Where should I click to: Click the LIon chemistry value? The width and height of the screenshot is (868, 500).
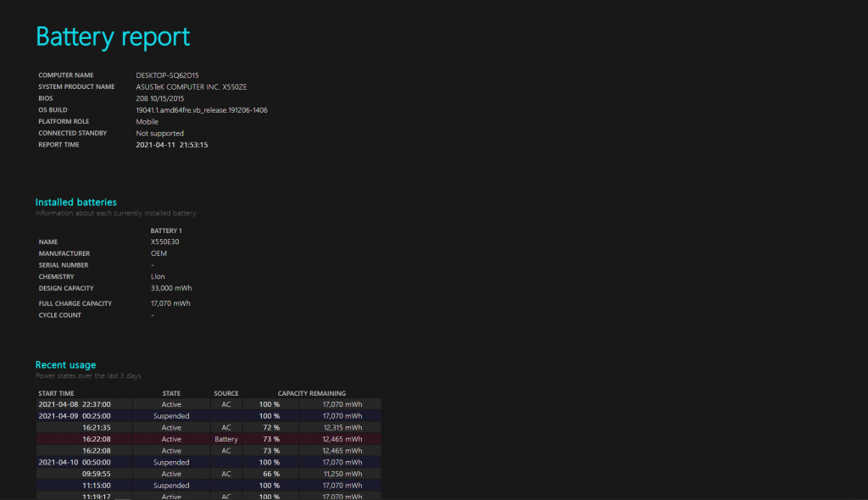click(x=158, y=276)
